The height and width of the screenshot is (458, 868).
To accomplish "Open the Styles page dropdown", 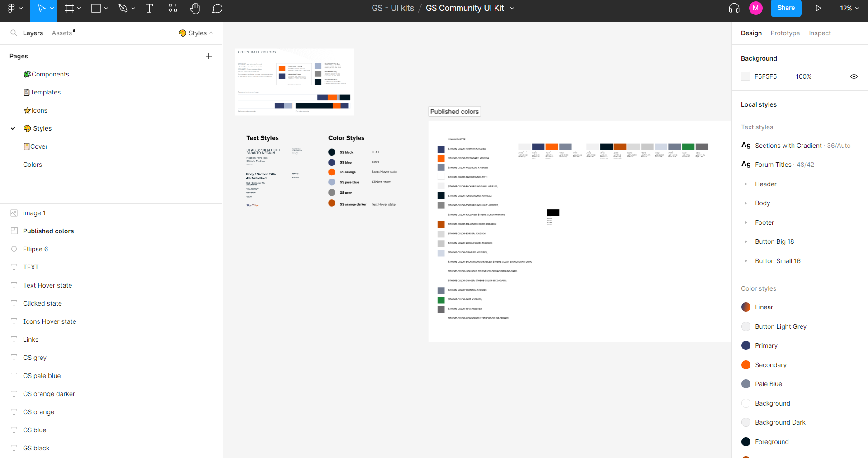I will pyautogui.click(x=196, y=33).
